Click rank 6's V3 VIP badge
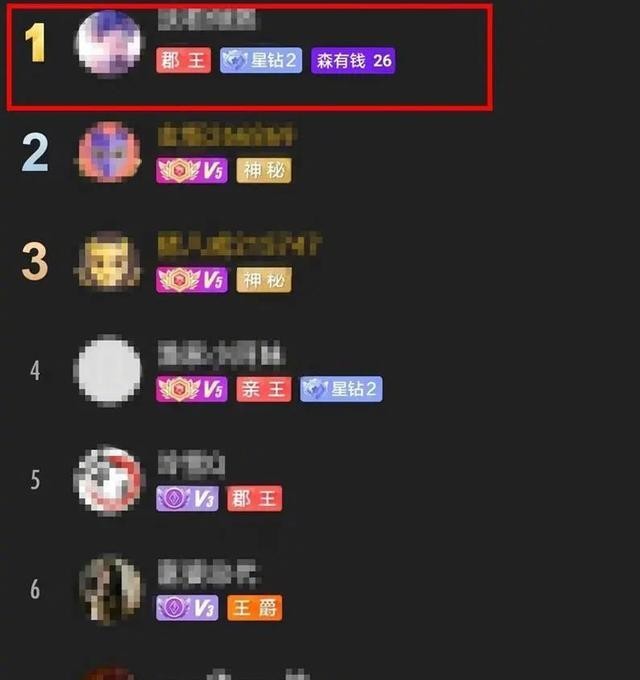 pyautogui.click(x=187, y=608)
